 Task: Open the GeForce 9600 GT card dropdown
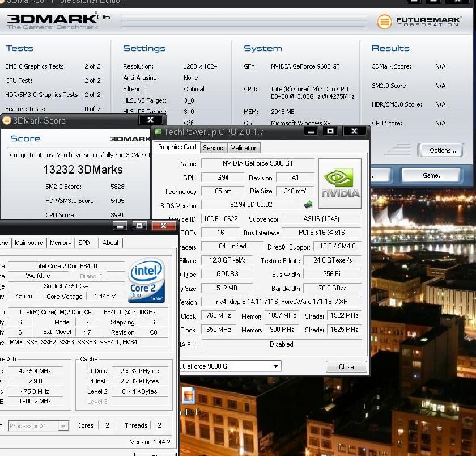pyautogui.click(x=275, y=366)
